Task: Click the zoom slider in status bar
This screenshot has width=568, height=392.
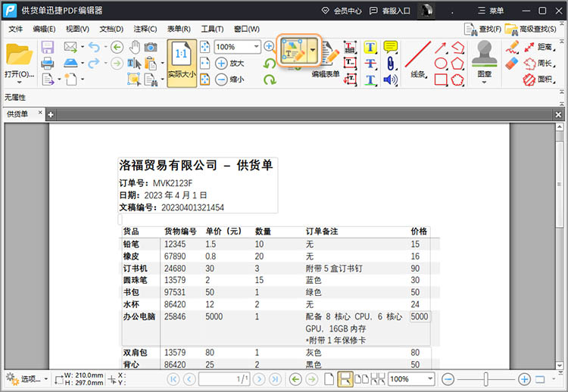Action: 485,378
